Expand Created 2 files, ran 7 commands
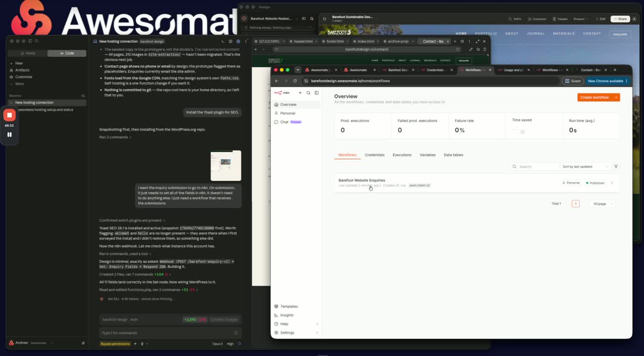This screenshot has height=356, width=644. coord(135,274)
